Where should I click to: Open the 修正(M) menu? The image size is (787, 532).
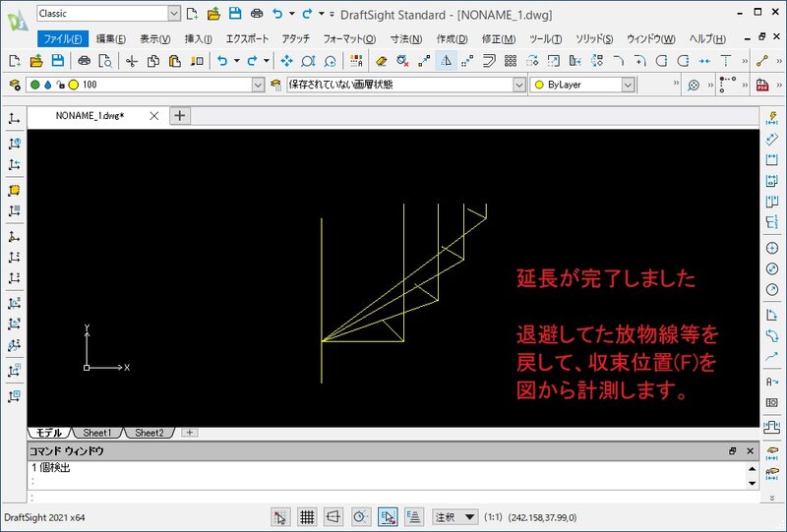(499, 39)
